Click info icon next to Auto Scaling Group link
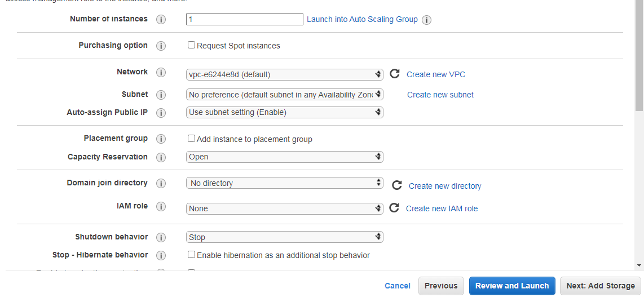Image resolution: width=644 pixels, height=302 pixels. (427, 20)
